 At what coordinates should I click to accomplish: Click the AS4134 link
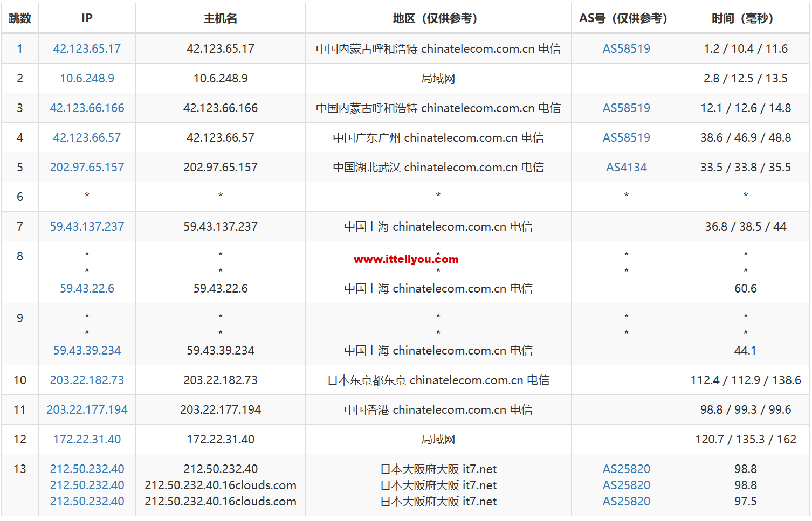click(626, 167)
